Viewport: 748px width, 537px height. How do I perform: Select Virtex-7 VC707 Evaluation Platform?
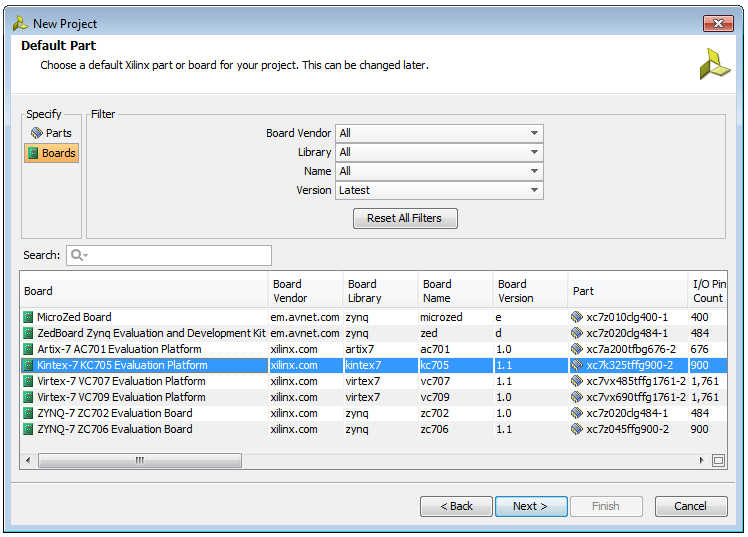pyautogui.click(x=374, y=381)
